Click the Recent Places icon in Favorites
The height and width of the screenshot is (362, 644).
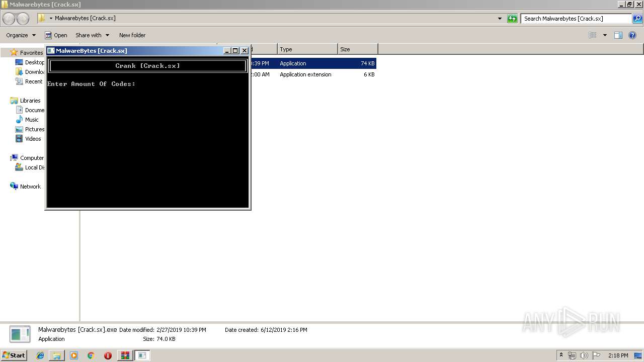(19, 81)
